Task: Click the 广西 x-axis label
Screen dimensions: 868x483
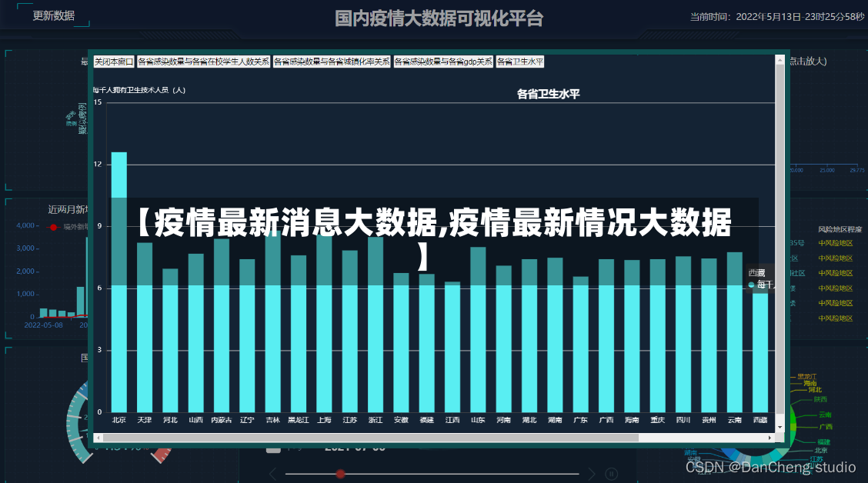Action: tap(606, 421)
